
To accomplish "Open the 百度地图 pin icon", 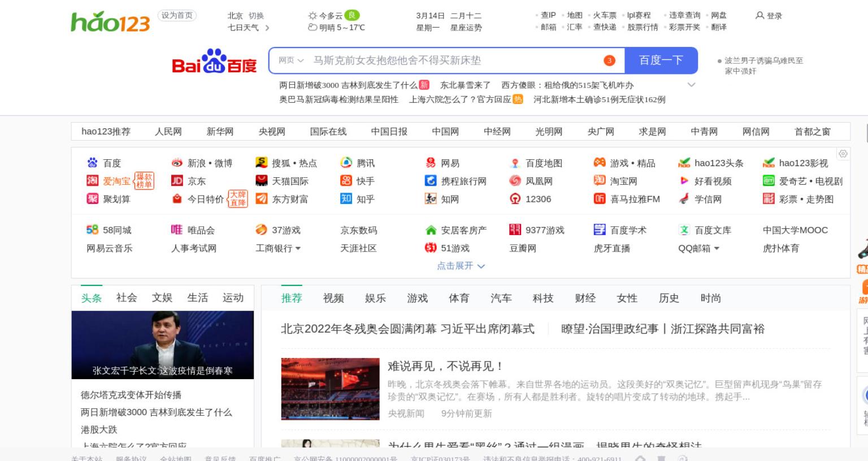I will [x=515, y=163].
